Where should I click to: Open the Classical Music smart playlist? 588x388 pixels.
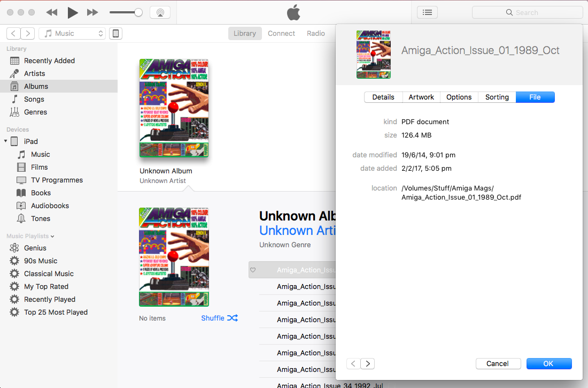(59, 273)
